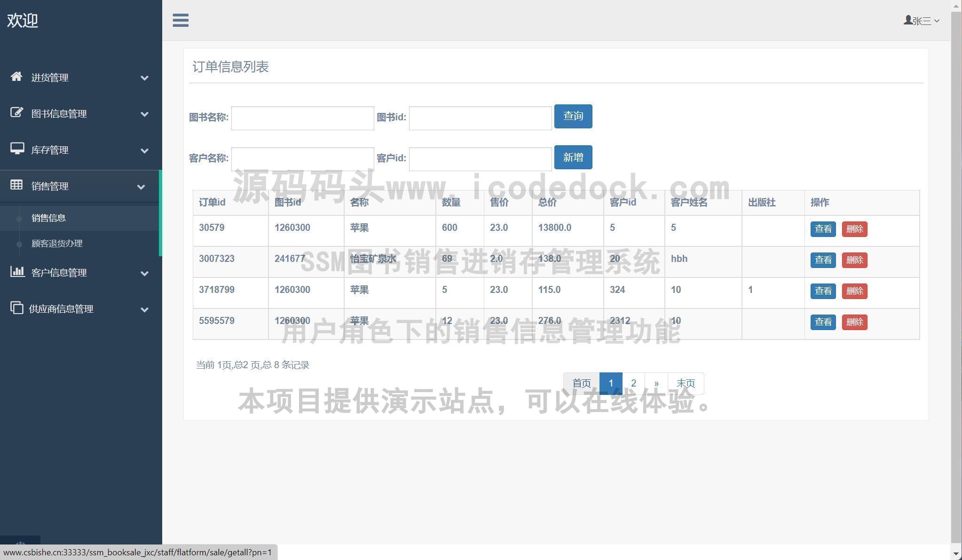Click the bar chart icon beside 客户信息管理

(x=17, y=272)
